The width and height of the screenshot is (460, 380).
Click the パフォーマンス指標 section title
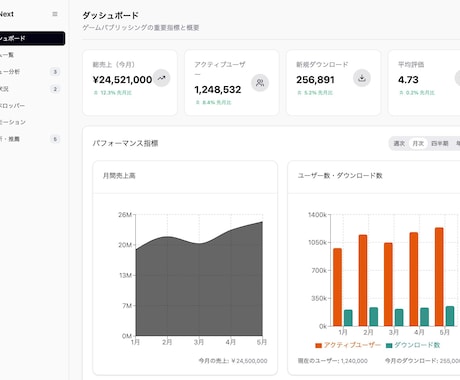coord(125,143)
